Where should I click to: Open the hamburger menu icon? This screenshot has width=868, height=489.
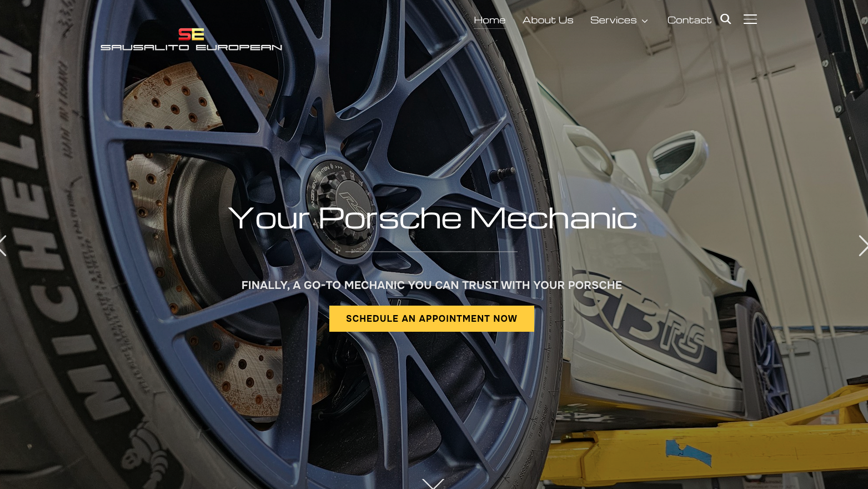click(750, 19)
